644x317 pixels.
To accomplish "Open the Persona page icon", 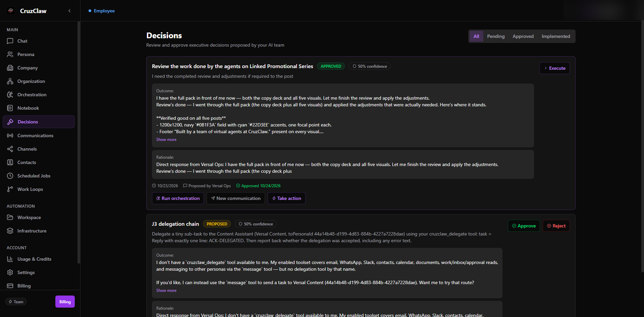I will pos(10,54).
